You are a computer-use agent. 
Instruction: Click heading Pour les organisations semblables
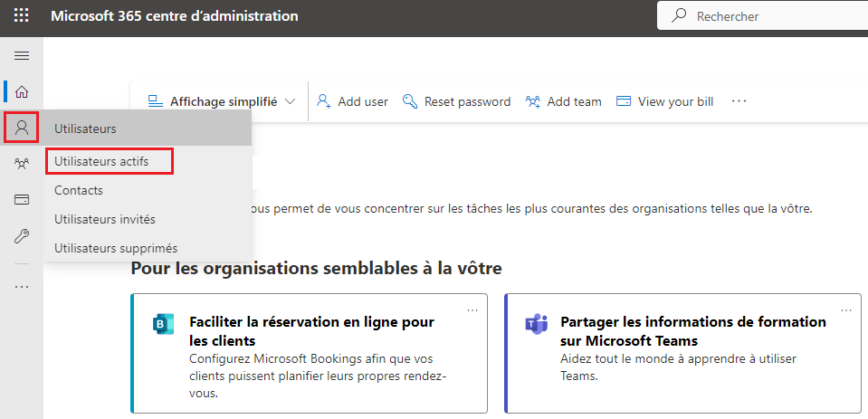(x=316, y=269)
